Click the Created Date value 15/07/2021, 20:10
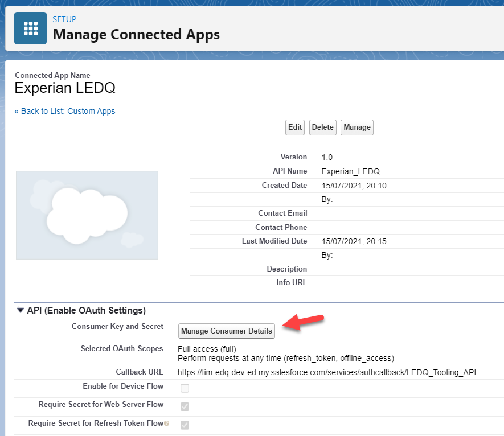 click(354, 186)
